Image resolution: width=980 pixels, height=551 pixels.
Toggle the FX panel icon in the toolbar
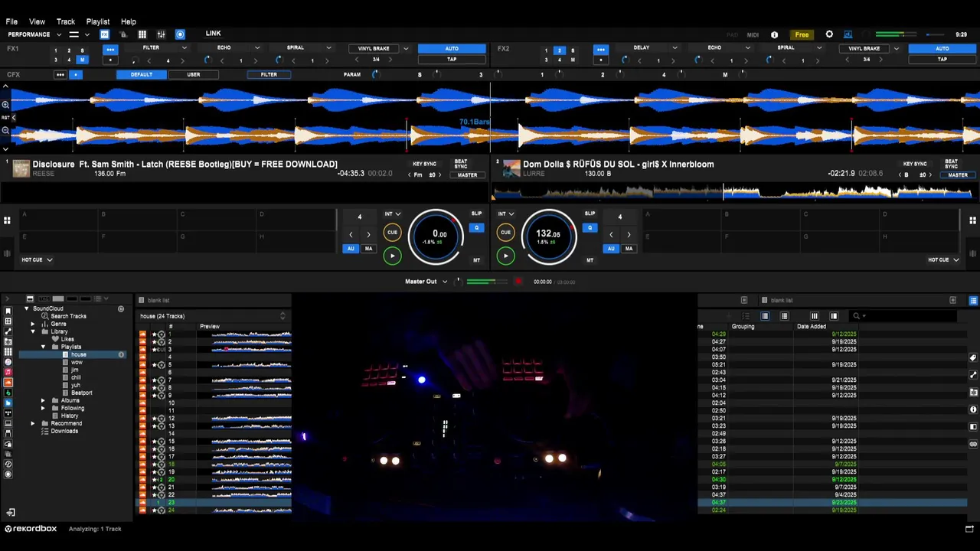(x=104, y=34)
